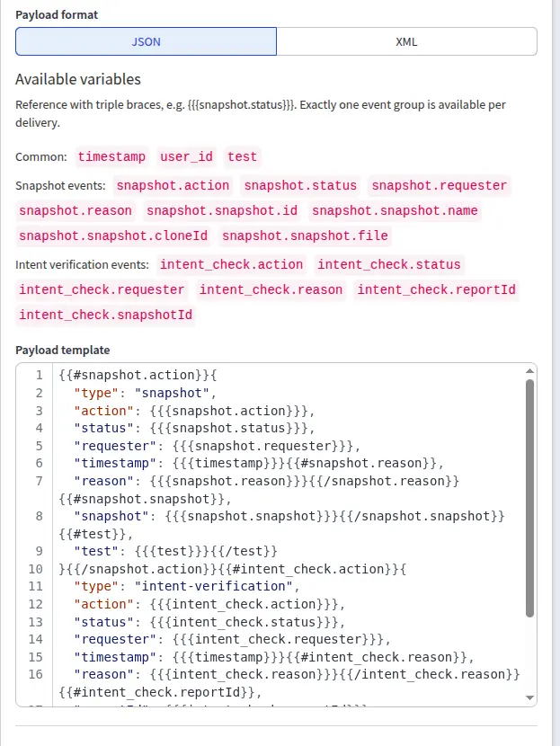The image size is (560, 746).
Task: Click line 11 "intent-verification" type line
Action: pos(187,586)
